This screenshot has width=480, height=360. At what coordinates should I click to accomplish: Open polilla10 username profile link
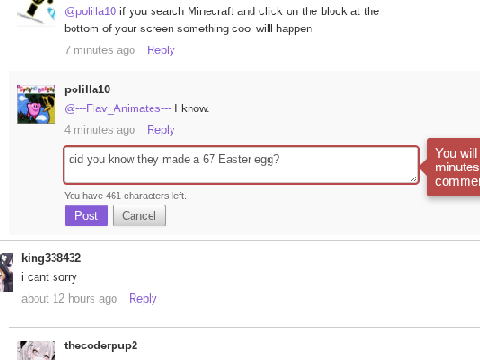click(x=87, y=89)
